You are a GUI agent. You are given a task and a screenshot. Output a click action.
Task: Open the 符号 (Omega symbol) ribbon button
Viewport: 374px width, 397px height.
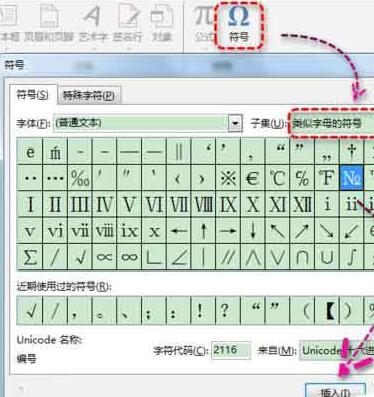[239, 24]
